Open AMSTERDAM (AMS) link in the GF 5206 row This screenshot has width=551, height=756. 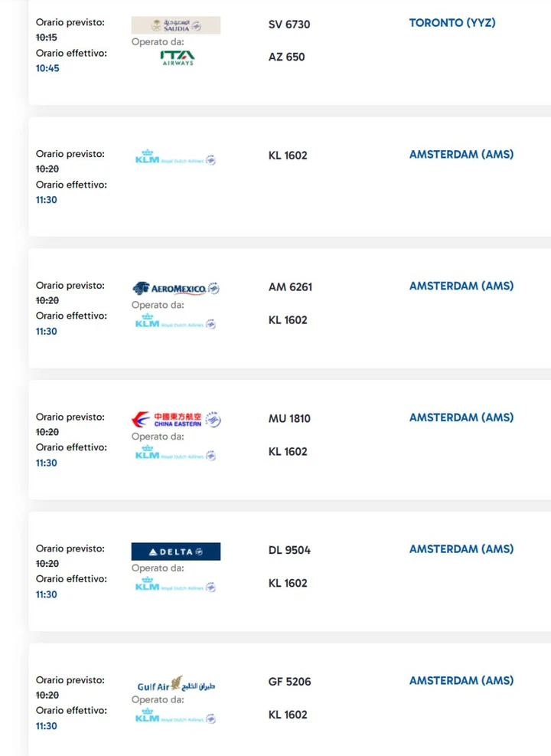tap(461, 681)
